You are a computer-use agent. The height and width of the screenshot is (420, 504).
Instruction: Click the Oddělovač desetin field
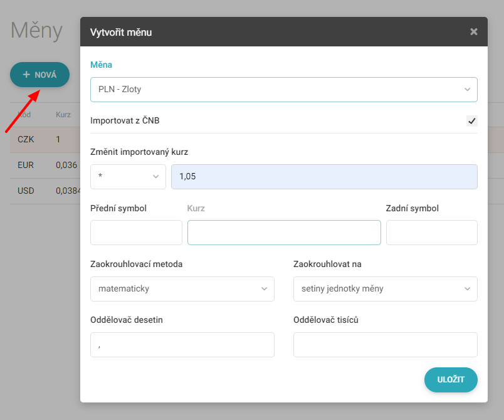[182, 345]
